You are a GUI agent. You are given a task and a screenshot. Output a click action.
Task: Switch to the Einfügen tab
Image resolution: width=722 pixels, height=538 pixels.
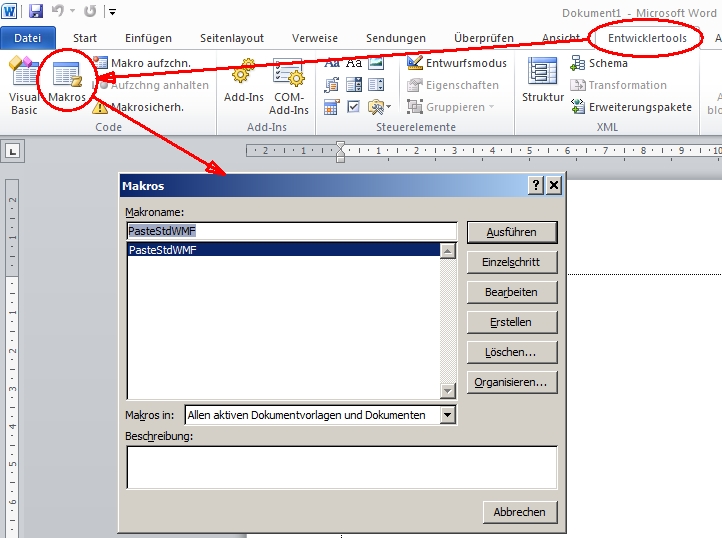click(x=148, y=38)
